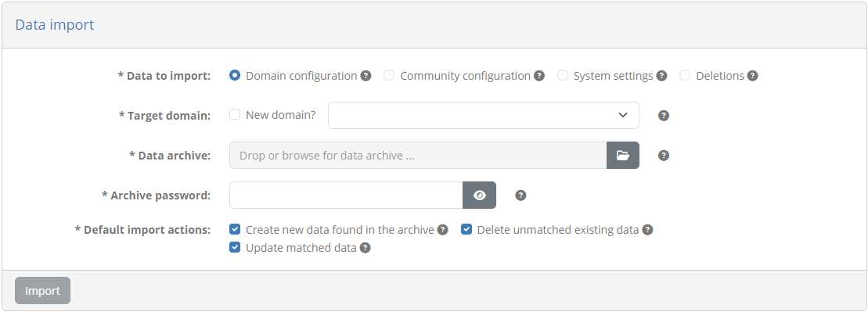Screen dimensions: 868x312
Task: Click the Drop or browse data archive field
Action: click(418, 156)
